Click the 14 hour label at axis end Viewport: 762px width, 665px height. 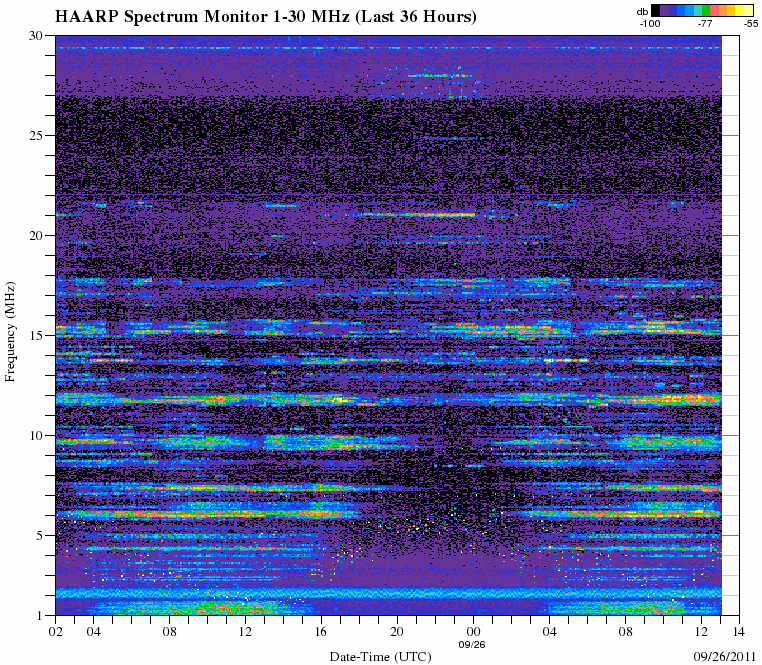tap(740, 632)
